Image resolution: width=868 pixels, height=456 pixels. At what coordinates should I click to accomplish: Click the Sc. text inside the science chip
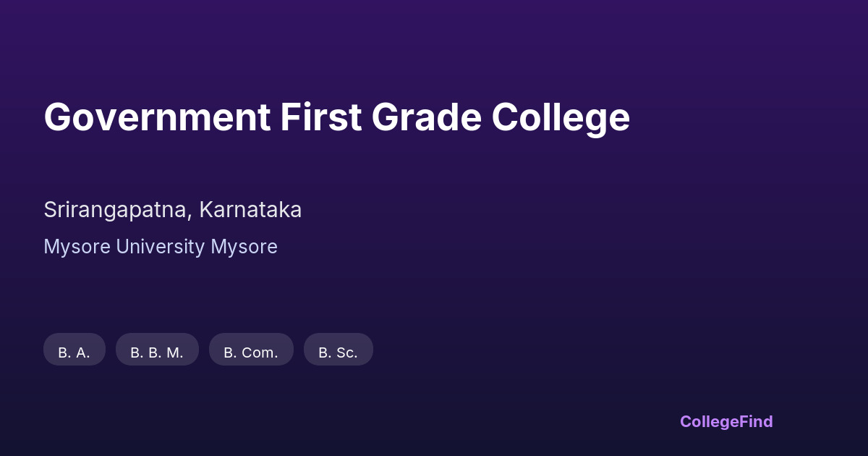pos(346,352)
